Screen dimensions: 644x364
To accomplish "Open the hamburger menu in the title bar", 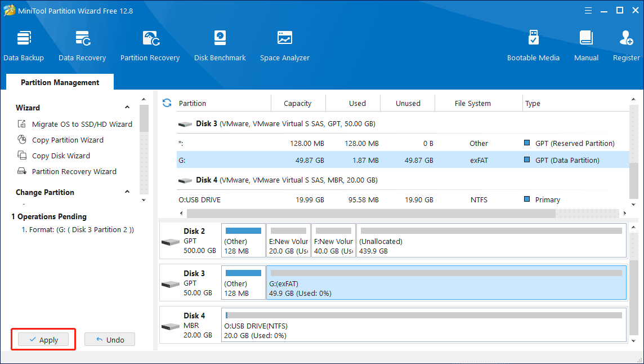I will coord(588,11).
